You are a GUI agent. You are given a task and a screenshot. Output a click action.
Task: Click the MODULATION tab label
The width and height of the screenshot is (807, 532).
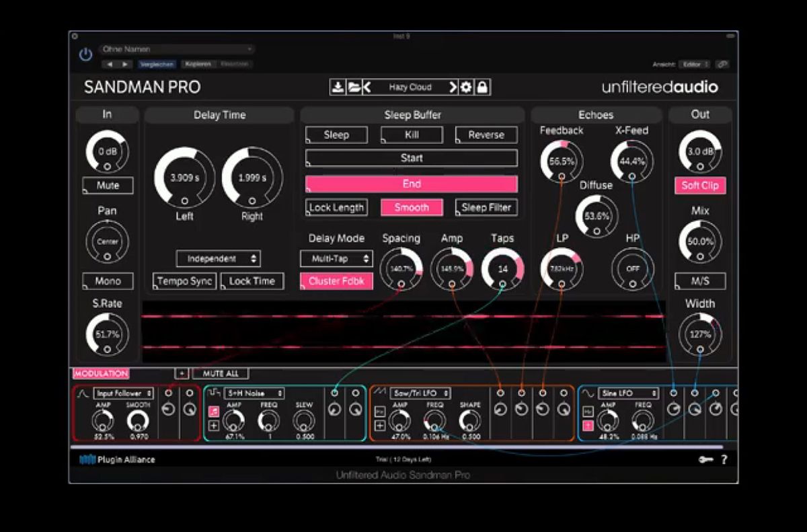101,373
